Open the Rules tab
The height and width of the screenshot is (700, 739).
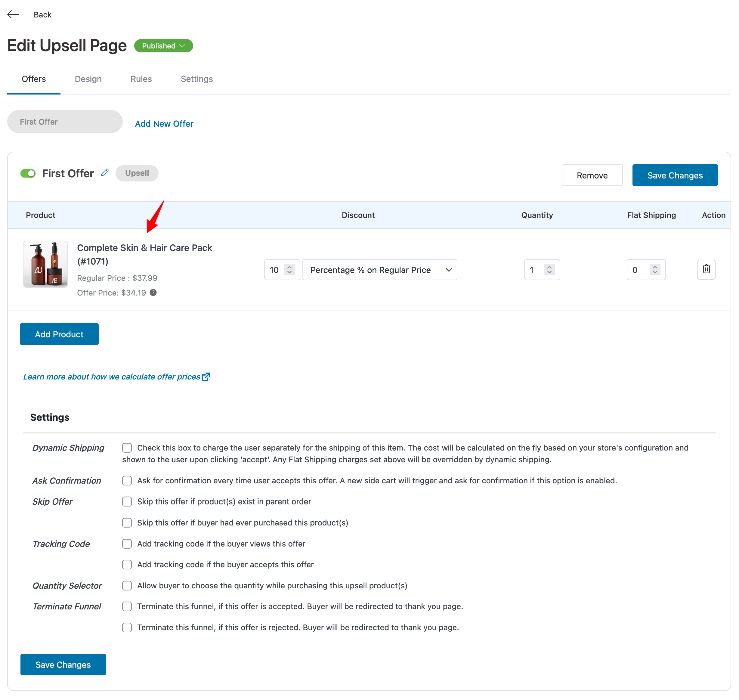pyautogui.click(x=141, y=79)
